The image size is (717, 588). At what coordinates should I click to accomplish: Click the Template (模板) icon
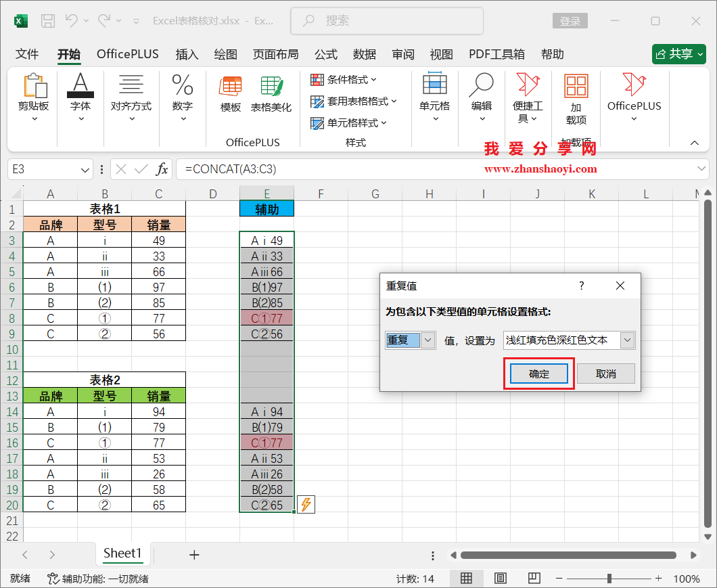point(231,94)
